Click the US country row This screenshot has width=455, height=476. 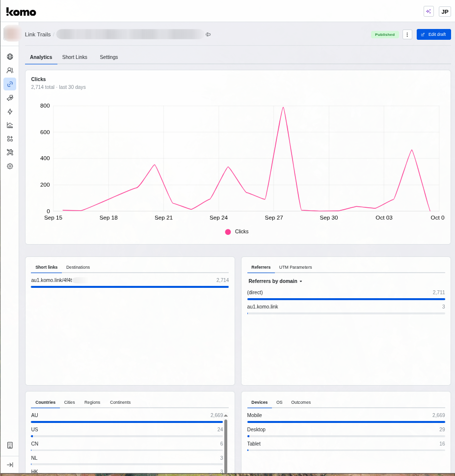tap(127, 432)
